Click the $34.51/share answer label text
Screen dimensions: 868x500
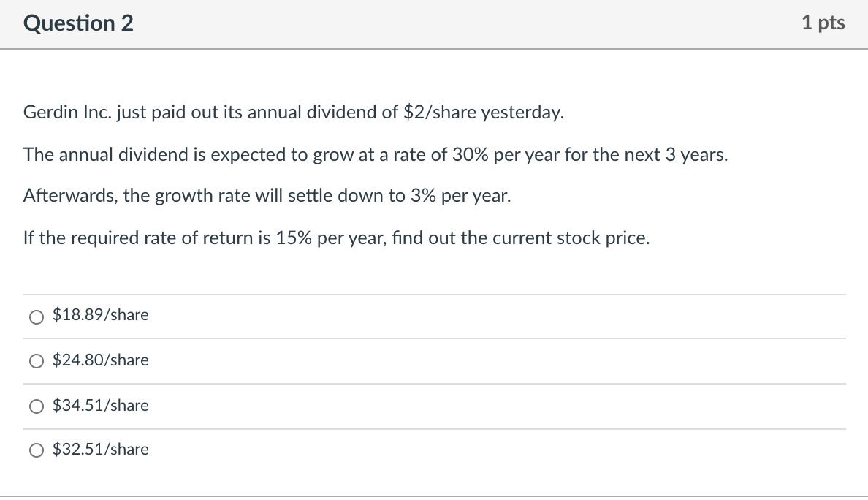(x=100, y=406)
